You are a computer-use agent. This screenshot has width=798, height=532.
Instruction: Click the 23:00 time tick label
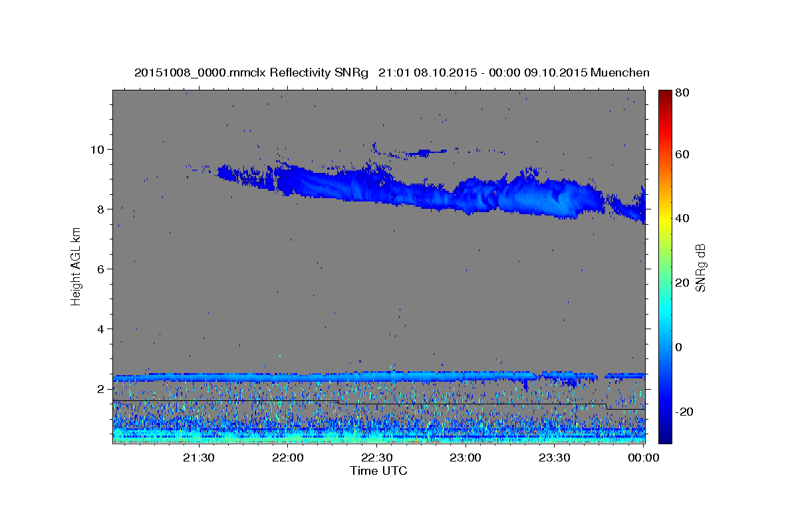pos(465,458)
